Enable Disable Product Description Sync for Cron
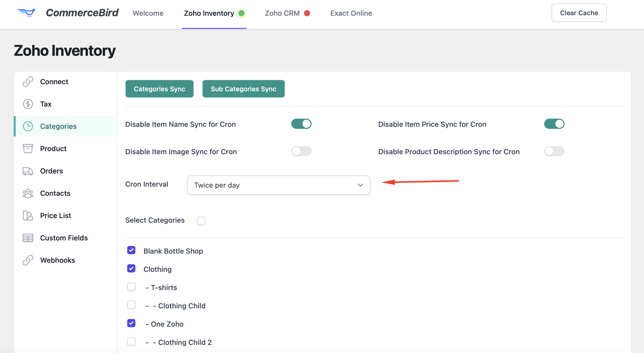Screen dimensions: 644x353 tap(554, 151)
